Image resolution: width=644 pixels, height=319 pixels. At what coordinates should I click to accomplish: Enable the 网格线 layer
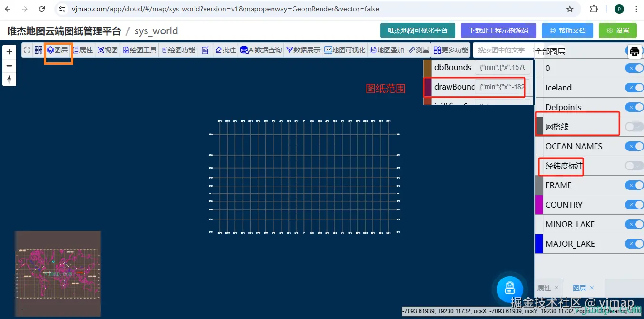(x=634, y=127)
